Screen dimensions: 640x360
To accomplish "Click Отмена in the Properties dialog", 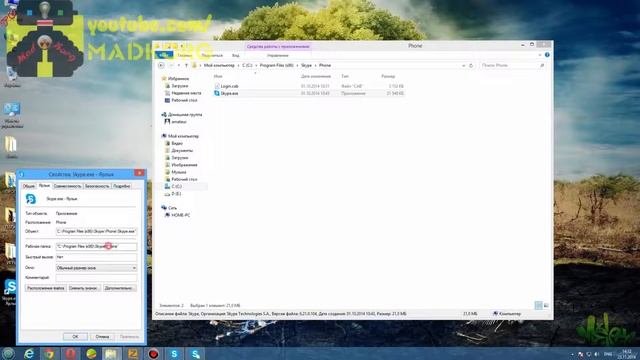I will point(102,337).
